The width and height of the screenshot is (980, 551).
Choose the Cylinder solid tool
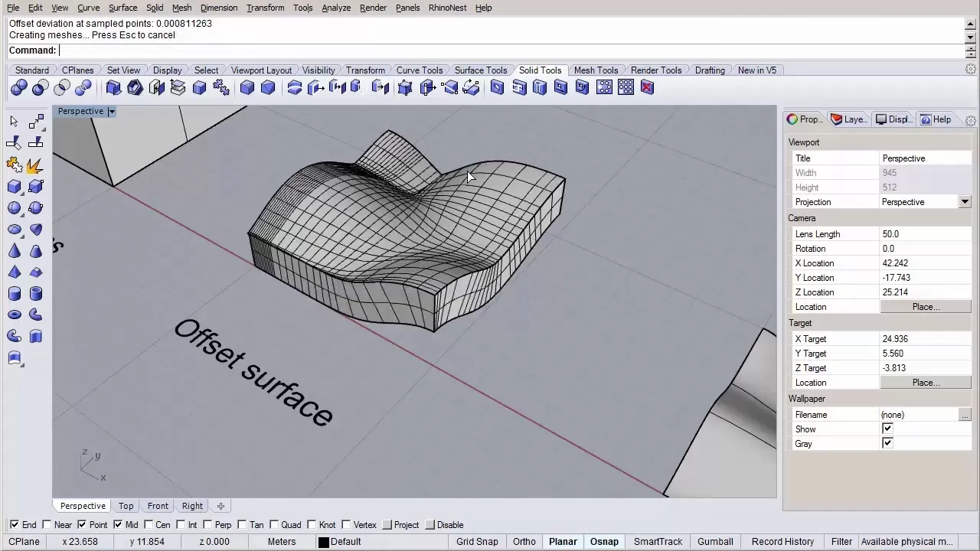pyautogui.click(x=15, y=294)
